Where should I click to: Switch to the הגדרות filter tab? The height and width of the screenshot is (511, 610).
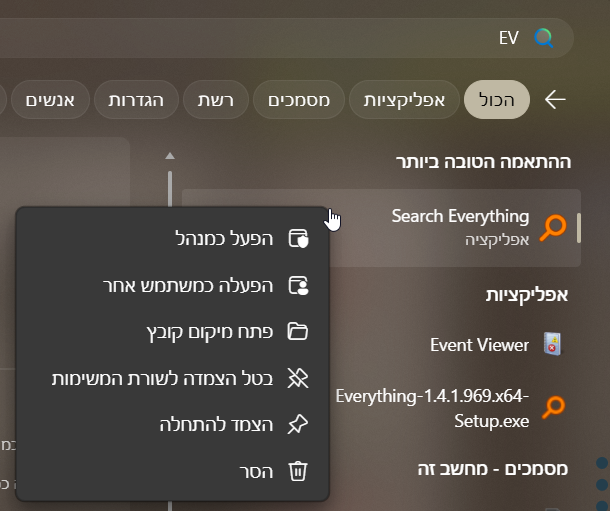pos(135,99)
